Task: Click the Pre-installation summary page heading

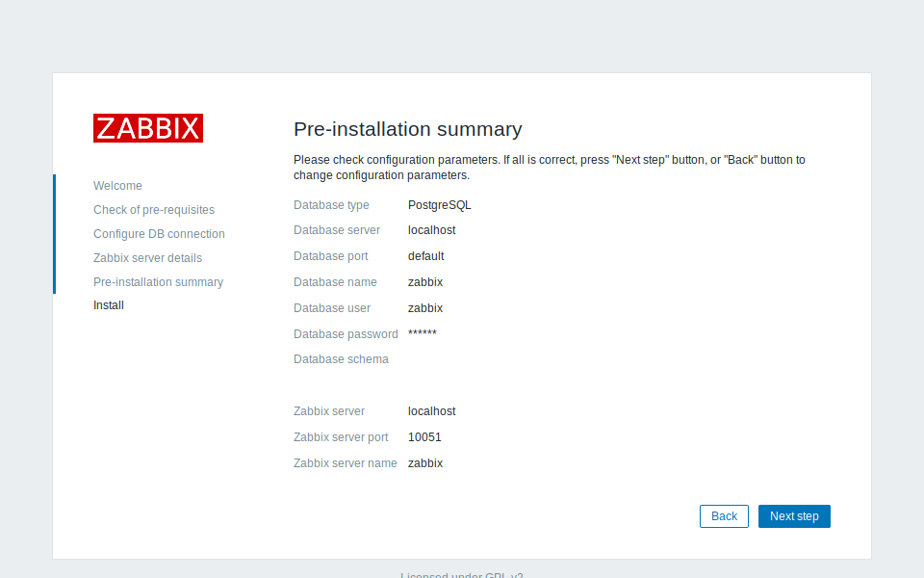Action: pyautogui.click(x=408, y=129)
